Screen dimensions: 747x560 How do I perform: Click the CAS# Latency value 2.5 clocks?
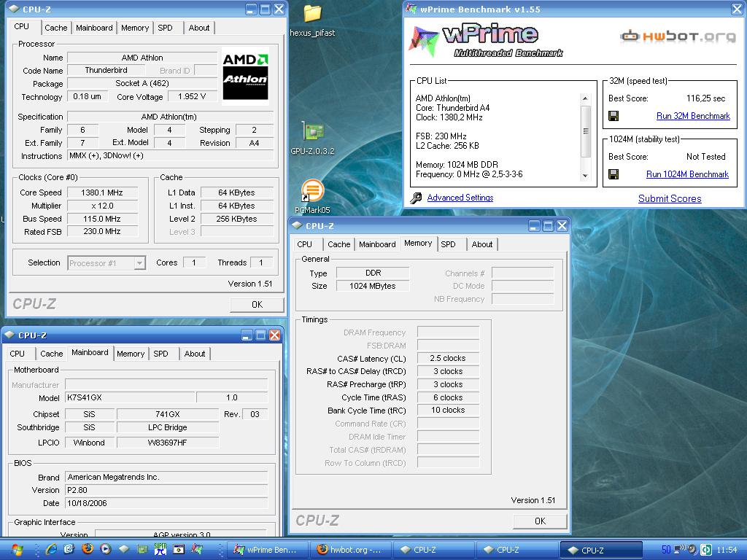click(448, 358)
